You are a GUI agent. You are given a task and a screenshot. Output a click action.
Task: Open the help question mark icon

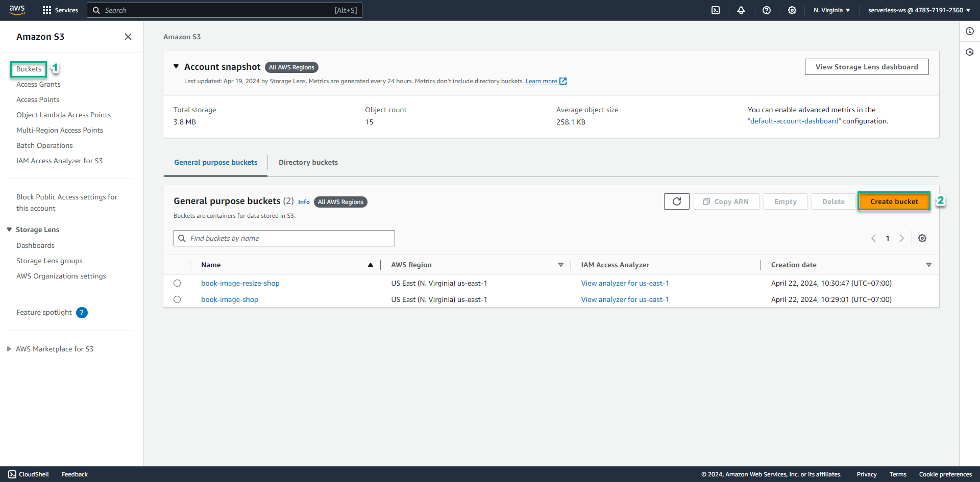(767, 10)
